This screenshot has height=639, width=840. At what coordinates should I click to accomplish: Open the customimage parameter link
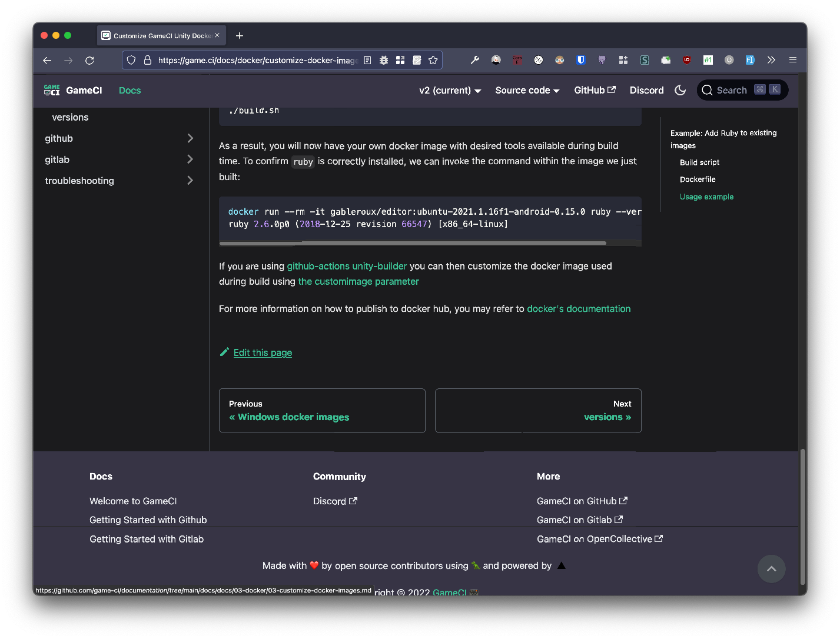(358, 281)
